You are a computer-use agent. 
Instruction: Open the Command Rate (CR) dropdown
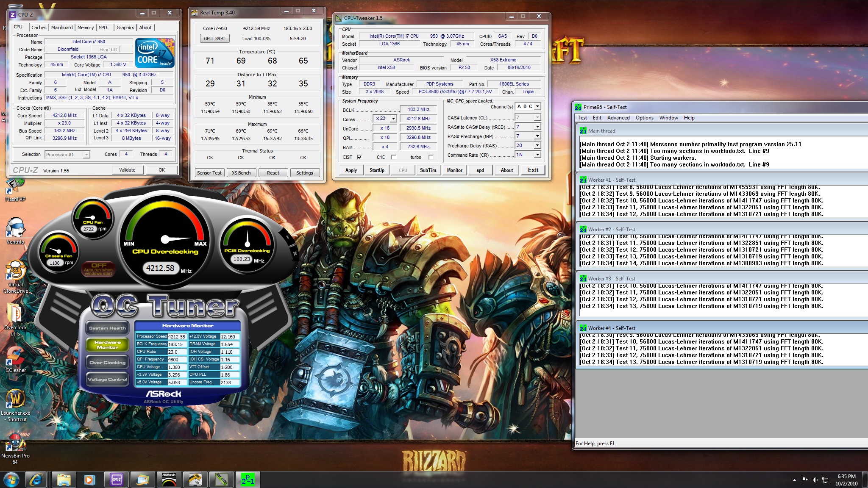537,155
